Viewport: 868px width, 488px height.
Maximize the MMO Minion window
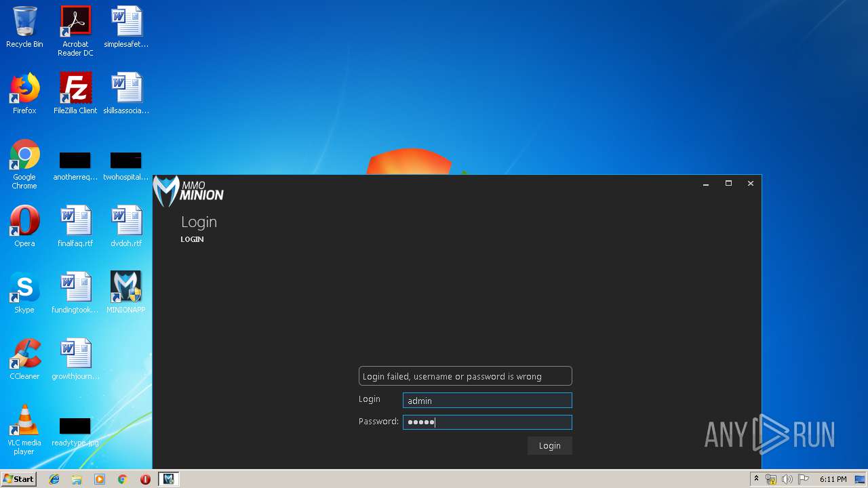point(728,184)
